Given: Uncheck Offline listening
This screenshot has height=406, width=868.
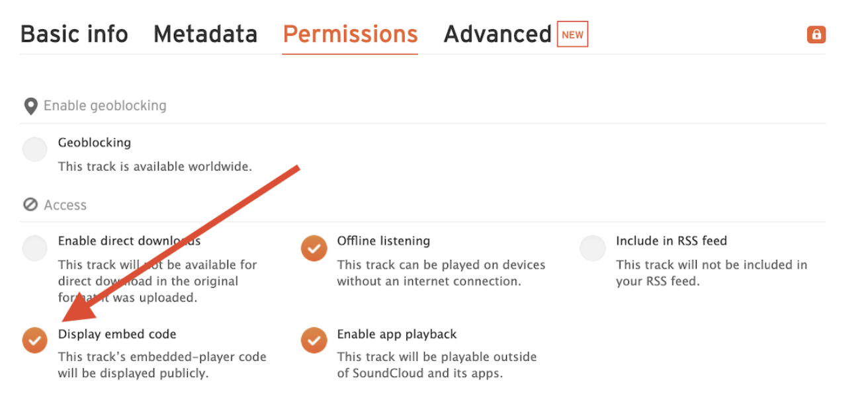Looking at the screenshot, I should pyautogui.click(x=314, y=248).
